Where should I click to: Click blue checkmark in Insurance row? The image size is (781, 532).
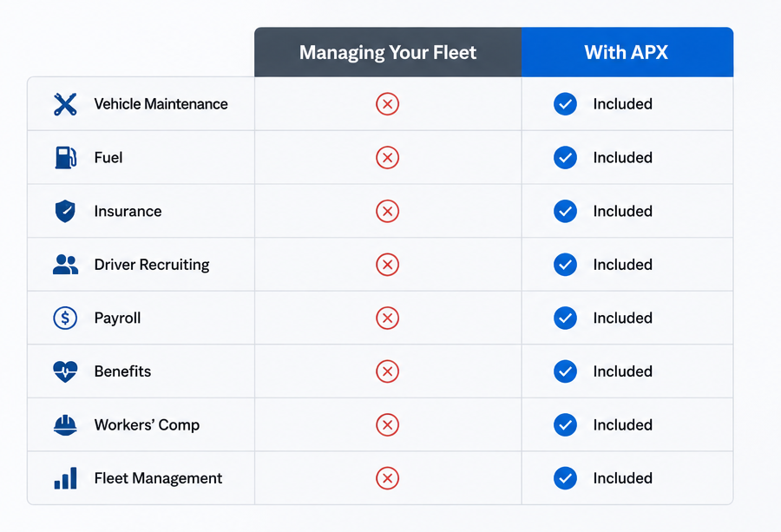click(565, 211)
